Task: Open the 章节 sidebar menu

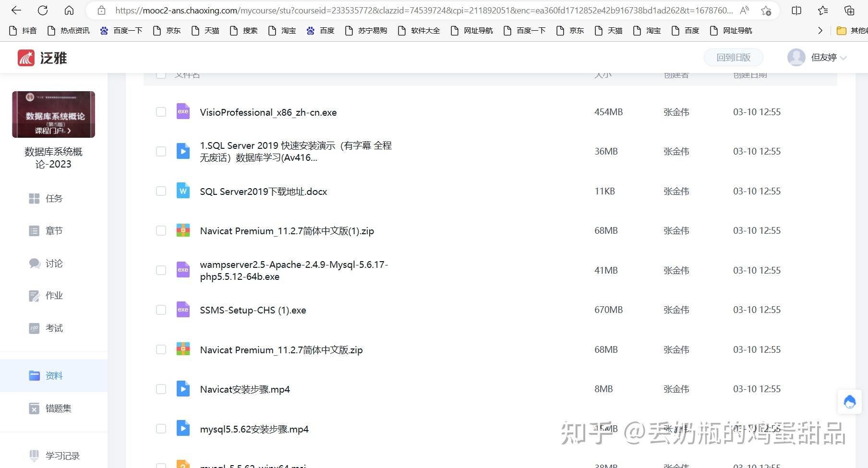Action: coord(54,231)
